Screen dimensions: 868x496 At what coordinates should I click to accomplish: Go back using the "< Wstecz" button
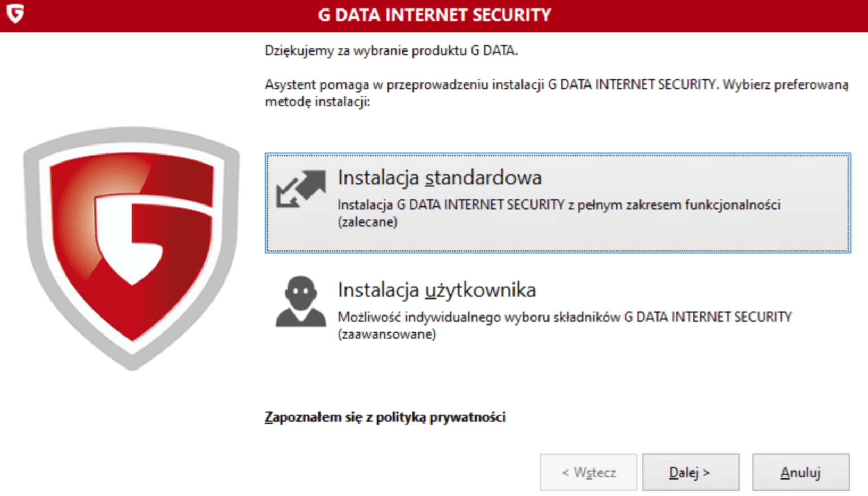588,472
